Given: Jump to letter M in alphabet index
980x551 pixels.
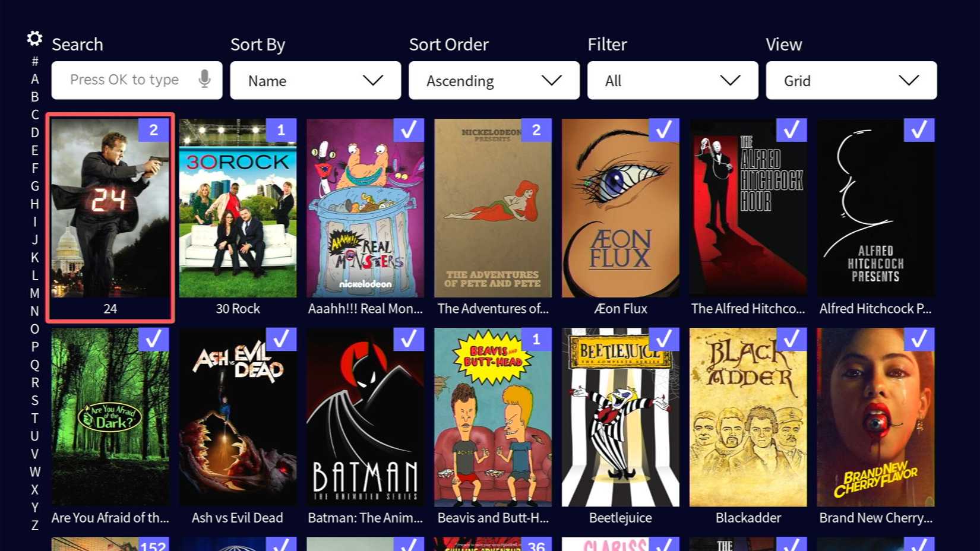Looking at the screenshot, I should click(35, 293).
